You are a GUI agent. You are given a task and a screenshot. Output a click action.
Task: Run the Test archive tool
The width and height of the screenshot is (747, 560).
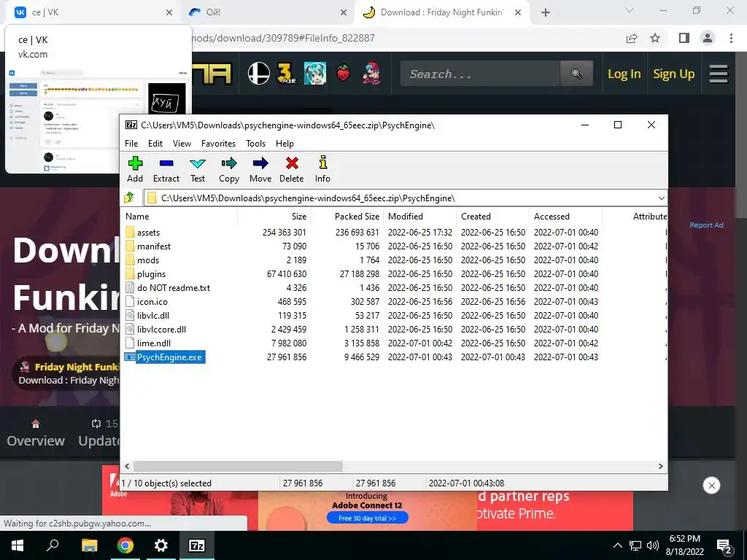click(198, 169)
